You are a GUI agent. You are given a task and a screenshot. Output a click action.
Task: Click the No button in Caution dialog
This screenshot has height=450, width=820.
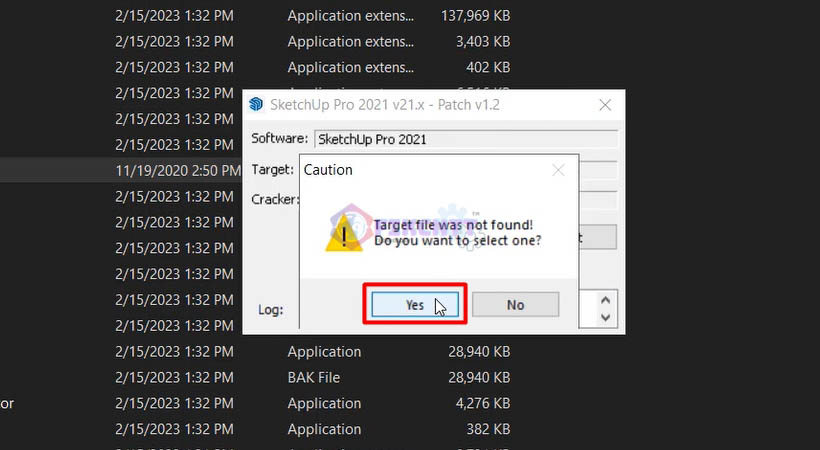(x=515, y=305)
